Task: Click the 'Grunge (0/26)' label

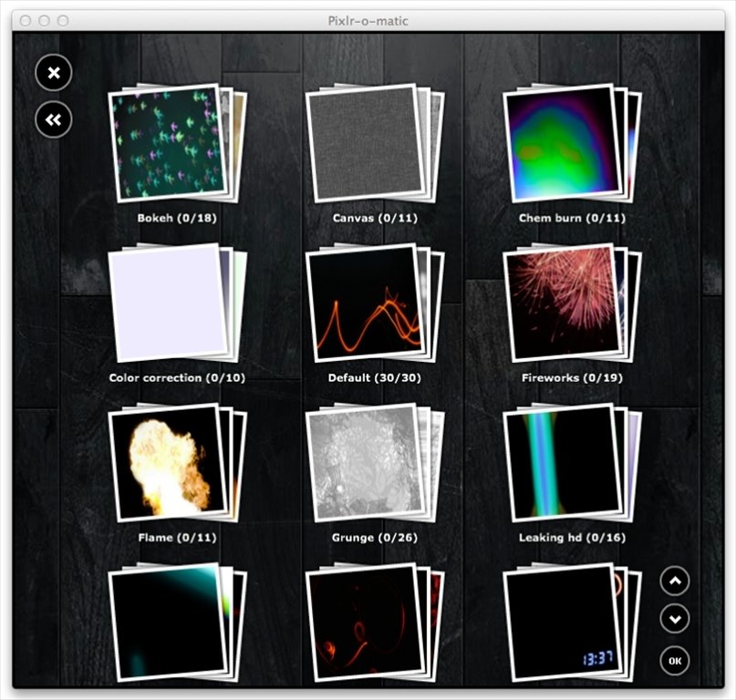Action: 375,538
